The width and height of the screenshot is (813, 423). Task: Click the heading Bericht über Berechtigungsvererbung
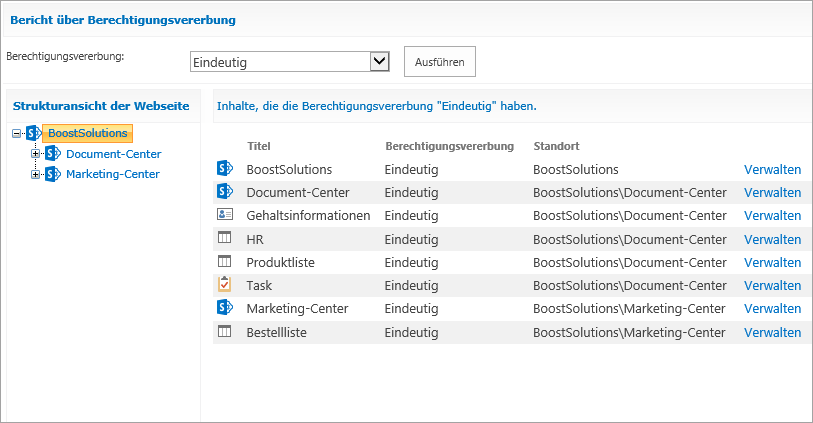(123, 20)
